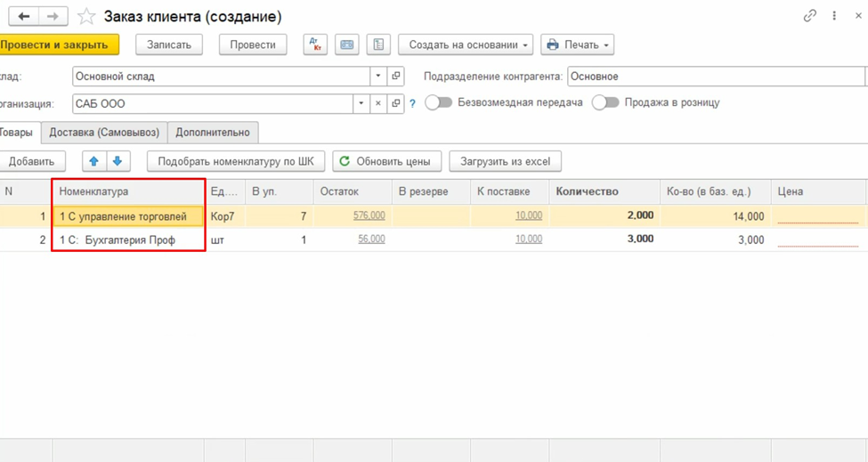Close the Заказ клиента form
The image size is (868, 462).
(858, 16)
